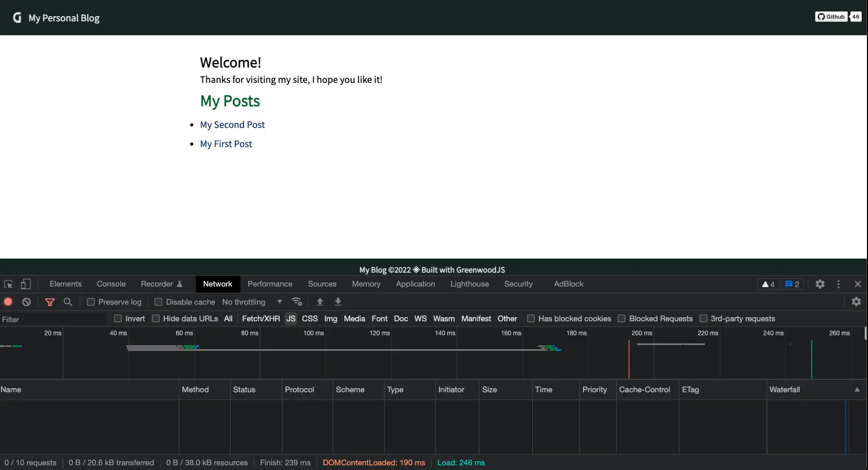Enable Hide data URLs filter

[155, 319]
